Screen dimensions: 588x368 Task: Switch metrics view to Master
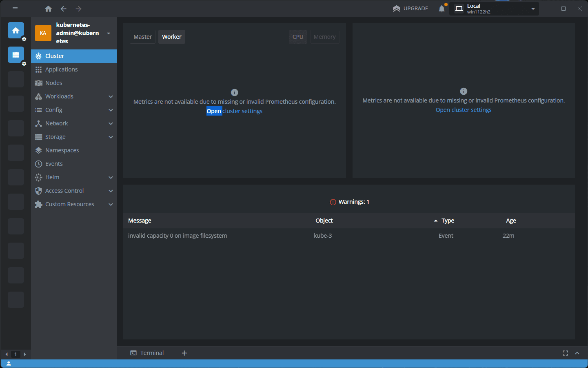142,37
